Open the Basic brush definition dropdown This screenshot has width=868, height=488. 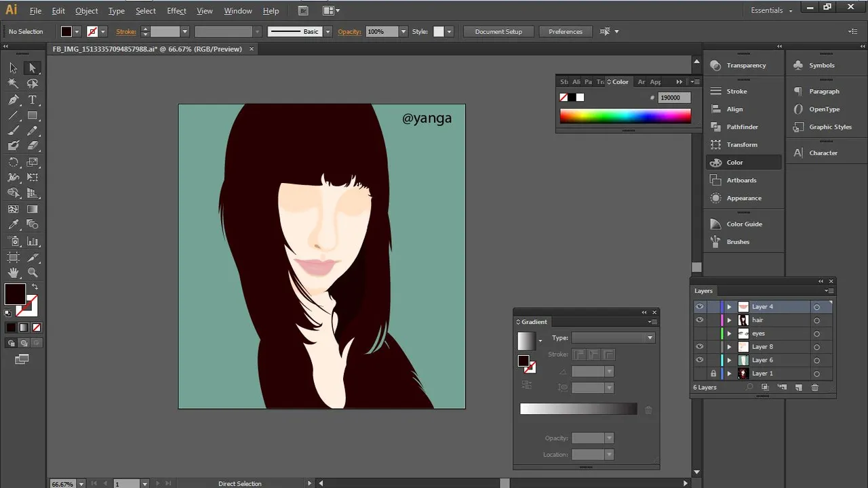click(x=328, y=32)
